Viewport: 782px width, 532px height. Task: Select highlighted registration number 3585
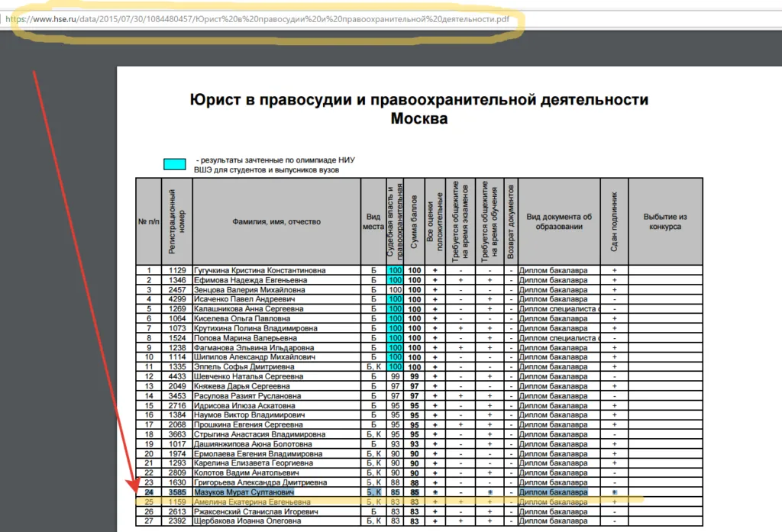point(177,492)
